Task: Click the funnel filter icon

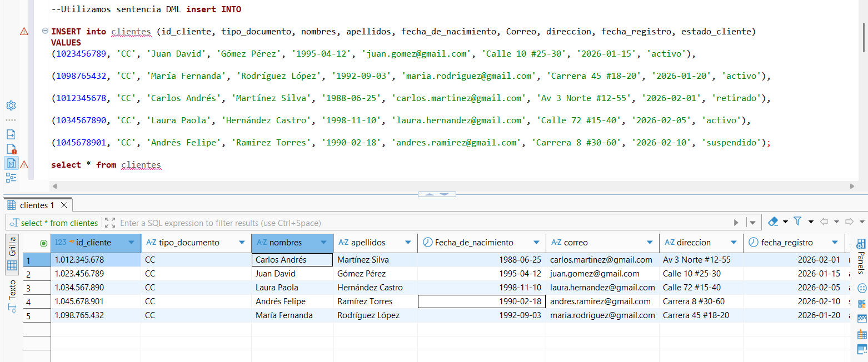Action: (797, 222)
